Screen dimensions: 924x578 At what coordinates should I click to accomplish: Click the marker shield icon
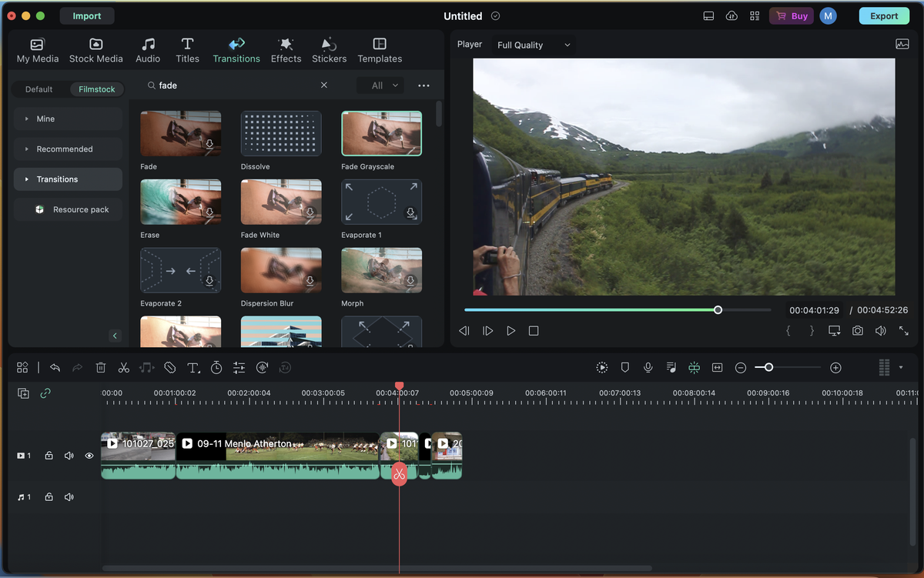coord(625,368)
